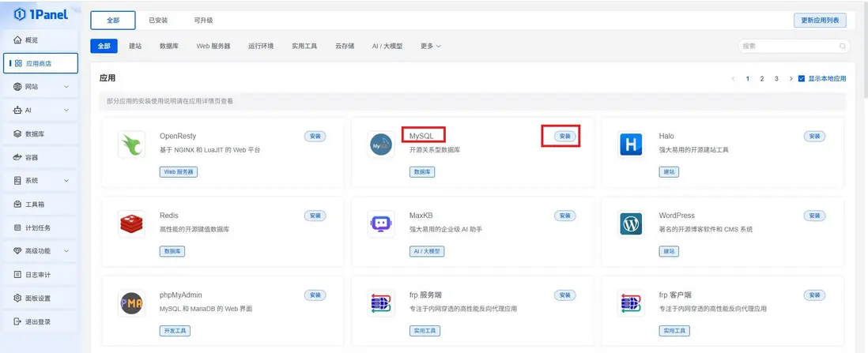Click the AI / 大模型 tag on MaxKB
This screenshot has width=868, height=353.
coord(427,251)
